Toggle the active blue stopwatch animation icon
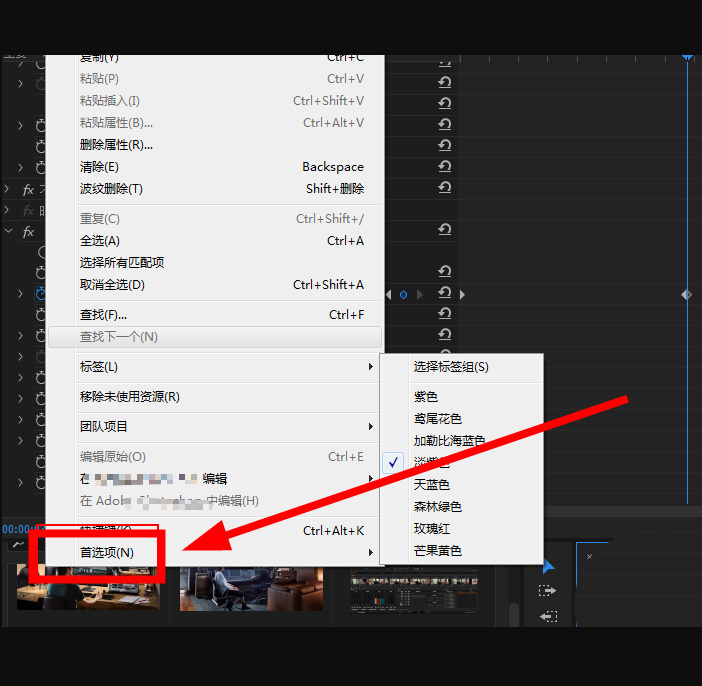This screenshot has width=702, height=686. [41, 294]
